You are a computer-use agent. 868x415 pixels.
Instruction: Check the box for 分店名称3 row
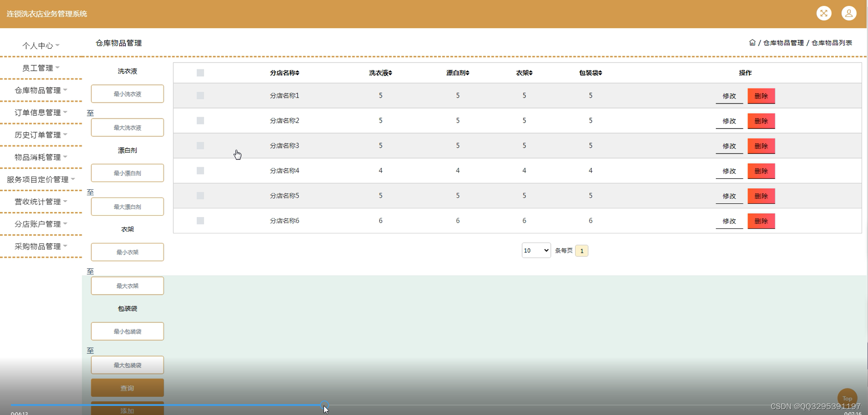tap(200, 146)
